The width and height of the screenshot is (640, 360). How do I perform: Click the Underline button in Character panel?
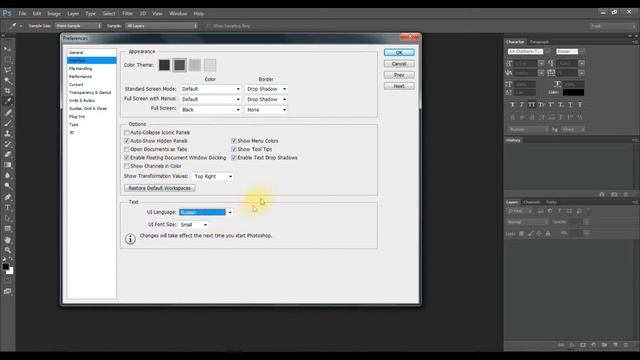point(570,105)
